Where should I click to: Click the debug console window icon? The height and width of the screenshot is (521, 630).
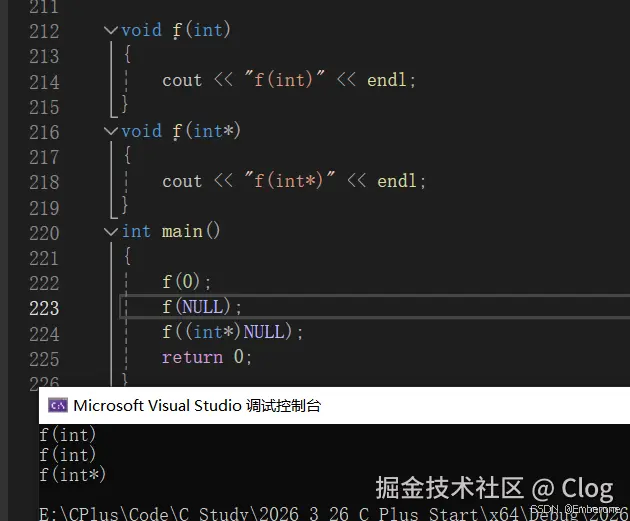point(58,405)
